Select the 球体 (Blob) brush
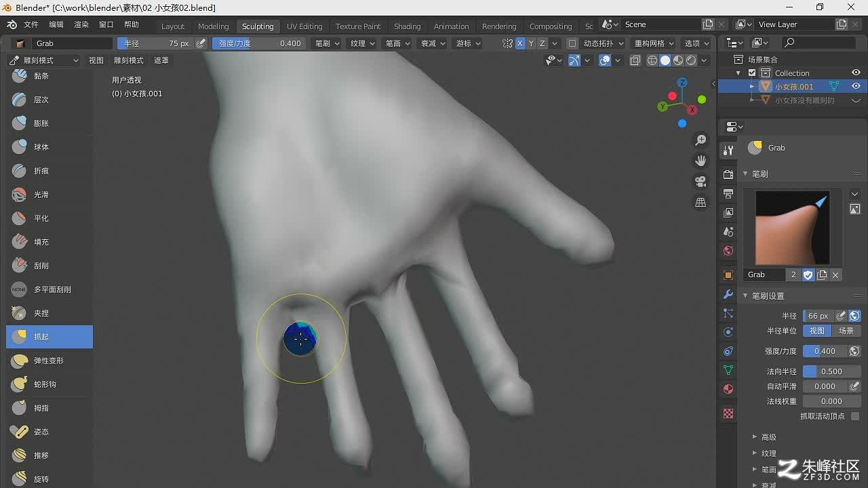The image size is (868, 488). pos(49,147)
